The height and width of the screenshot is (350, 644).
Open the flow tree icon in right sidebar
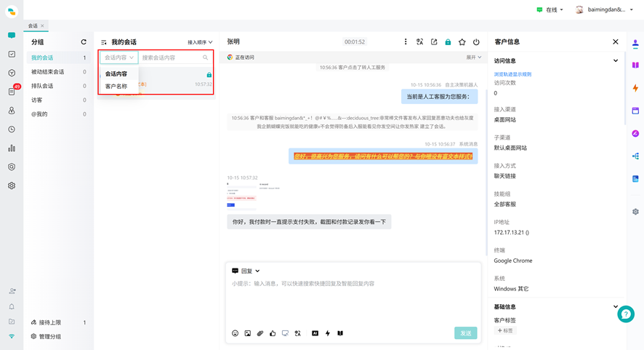[x=635, y=156]
